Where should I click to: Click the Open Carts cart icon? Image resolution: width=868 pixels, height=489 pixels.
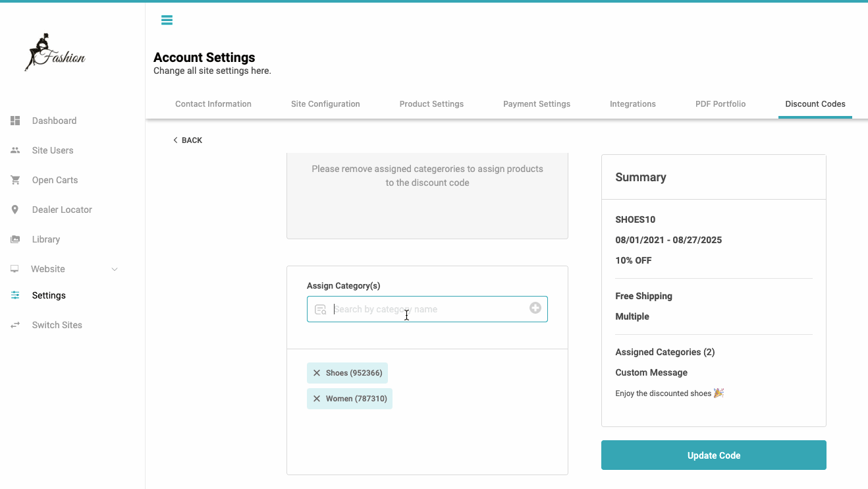(x=15, y=180)
